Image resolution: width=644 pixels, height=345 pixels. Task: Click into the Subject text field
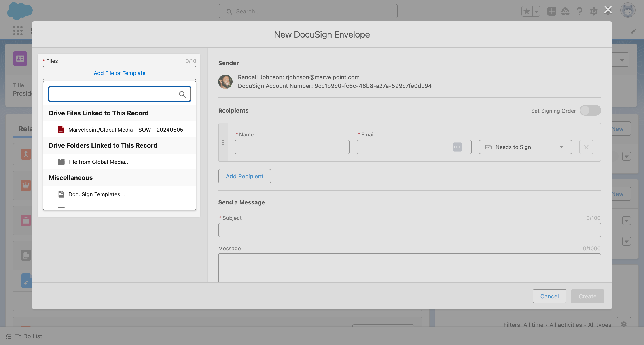click(409, 230)
